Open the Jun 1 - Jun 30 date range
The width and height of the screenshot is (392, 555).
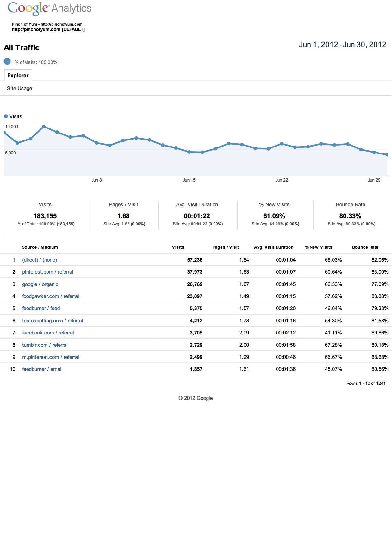point(342,45)
